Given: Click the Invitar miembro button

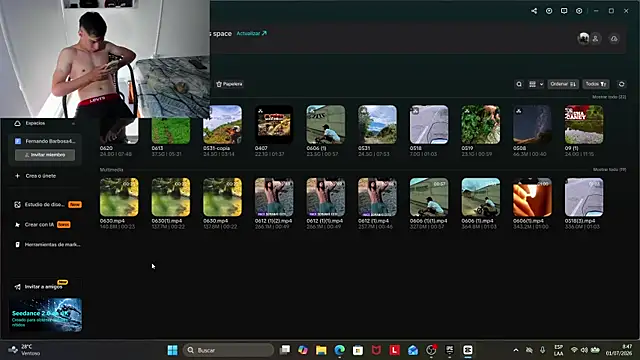Looking at the screenshot, I should pyautogui.click(x=45, y=155).
